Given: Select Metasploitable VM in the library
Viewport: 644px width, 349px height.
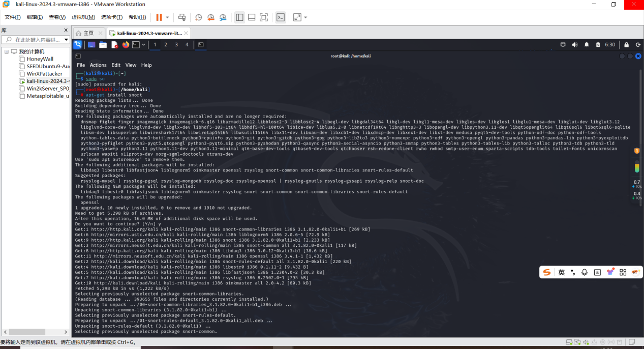Looking at the screenshot, I should coord(44,96).
